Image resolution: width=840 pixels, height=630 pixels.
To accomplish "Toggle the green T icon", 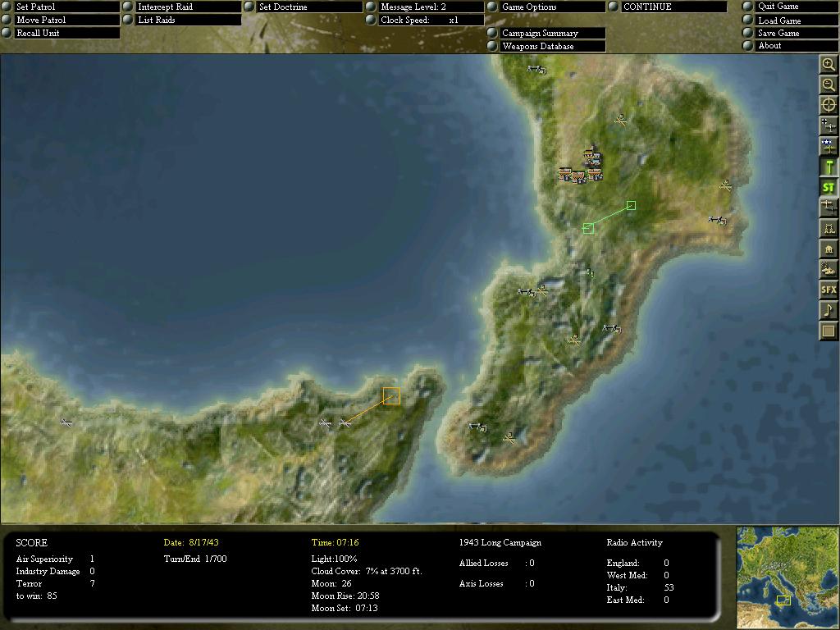I will [x=829, y=167].
